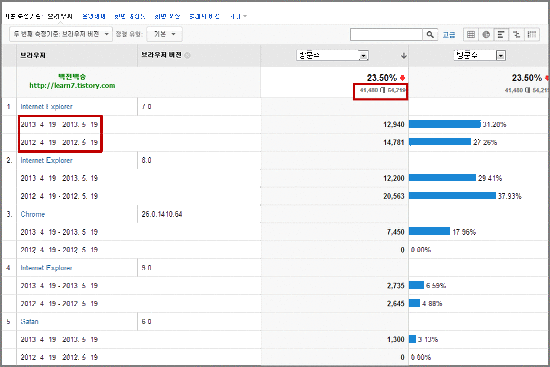
Task: Select the bar performance view icon
Action: point(501,34)
